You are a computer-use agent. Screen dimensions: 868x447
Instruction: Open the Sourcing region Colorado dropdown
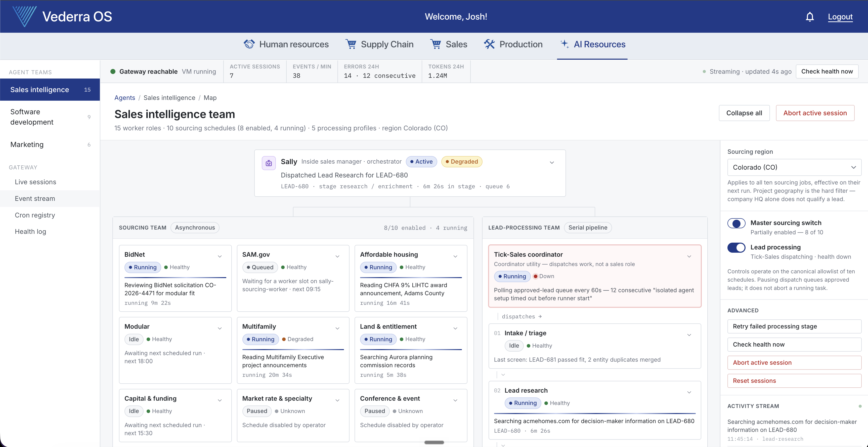coord(794,167)
